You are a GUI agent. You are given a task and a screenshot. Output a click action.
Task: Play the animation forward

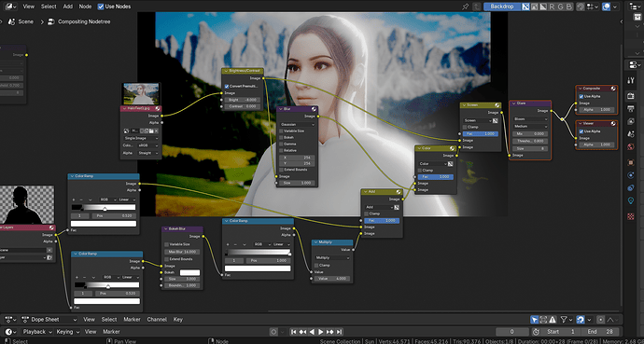321,332
